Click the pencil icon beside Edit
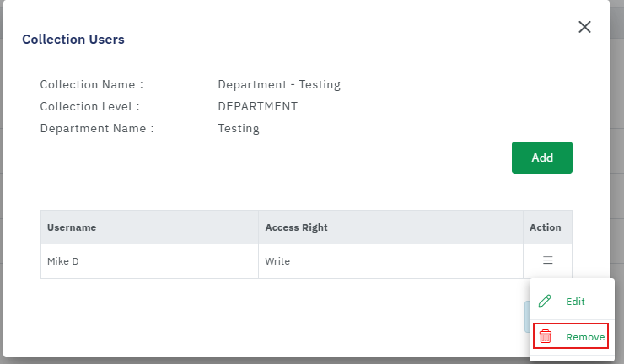Screen dimensions: 624x364 pos(545,301)
